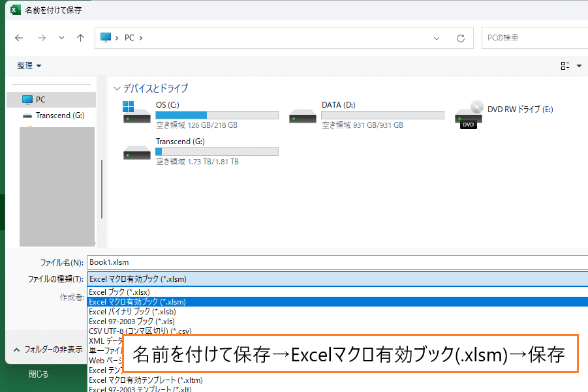Click the file name field Book1.xlsm
Viewport: 588px width, 392px height.
tap(337, 262)
